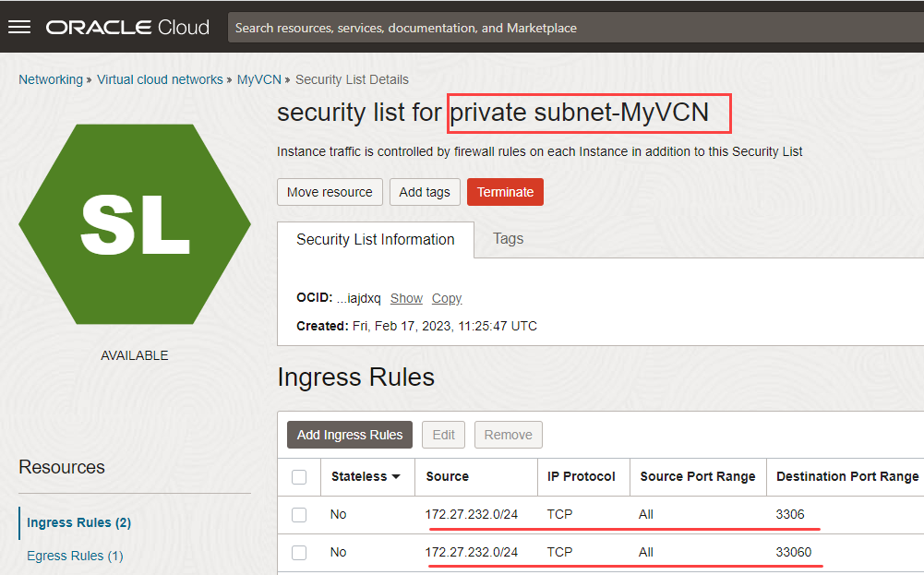Click the search resources field
This screenshot has width=924, height=575.
tap(572, 28)
